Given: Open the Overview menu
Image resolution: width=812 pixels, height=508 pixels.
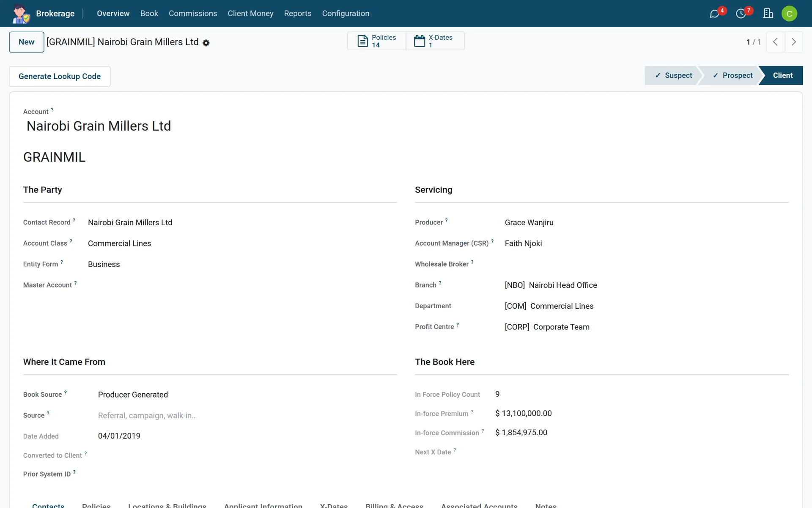Looking at the screenshot, I should point(113,14).
